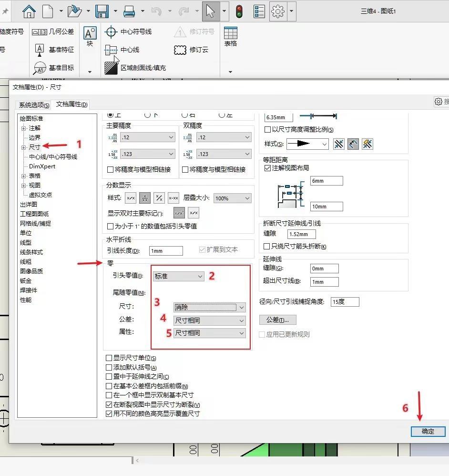This screenshot has height=476, width=449.
Task: Check break around dimension arrows only
Action: 266,246
